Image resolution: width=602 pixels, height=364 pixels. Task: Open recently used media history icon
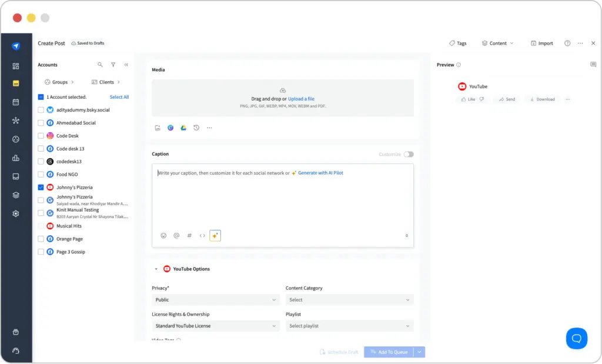click(196, 128)
